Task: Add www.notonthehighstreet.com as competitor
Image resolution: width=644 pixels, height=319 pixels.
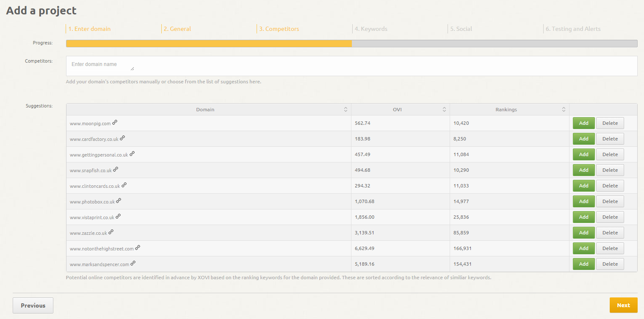Action: (584, 248)
